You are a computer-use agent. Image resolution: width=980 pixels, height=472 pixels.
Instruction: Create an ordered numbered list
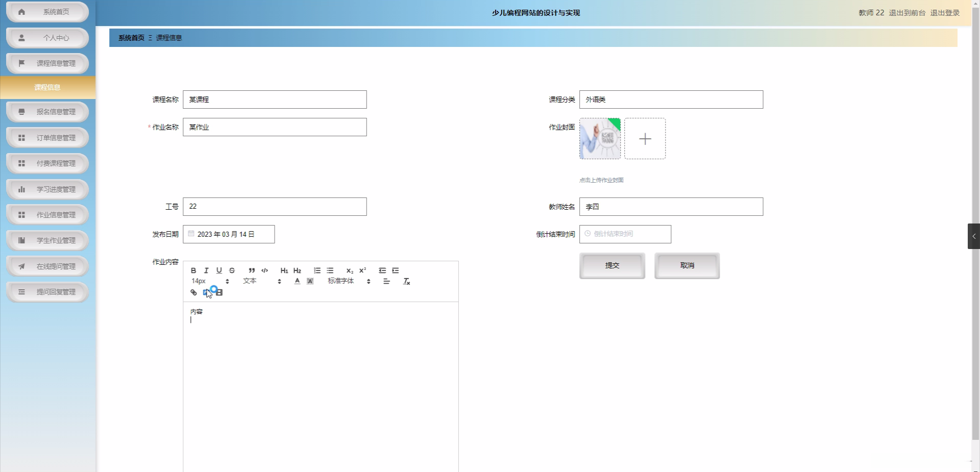pyautogui.click(x=317, y=270)
